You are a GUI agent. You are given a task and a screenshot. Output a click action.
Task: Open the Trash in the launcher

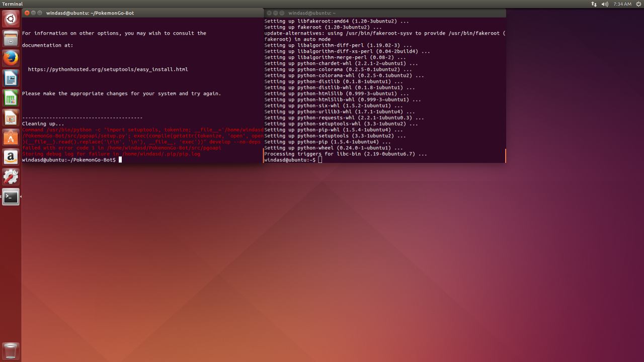11,350
